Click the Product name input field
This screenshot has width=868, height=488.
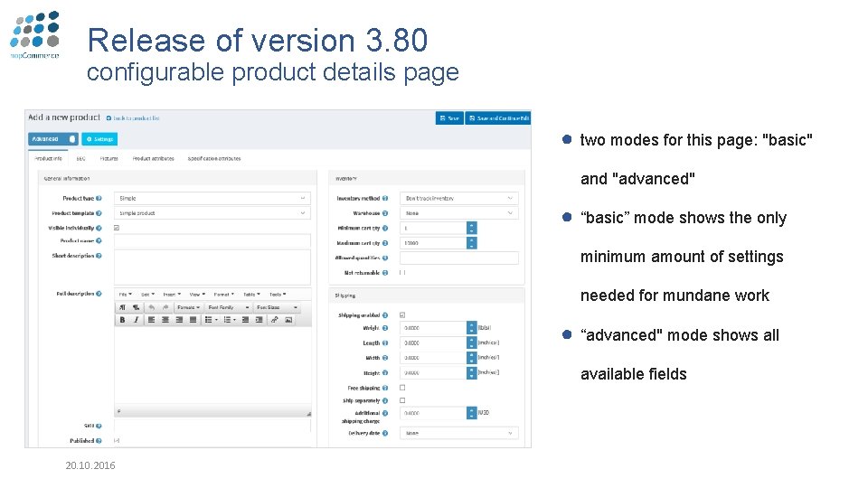coord(212,240)
